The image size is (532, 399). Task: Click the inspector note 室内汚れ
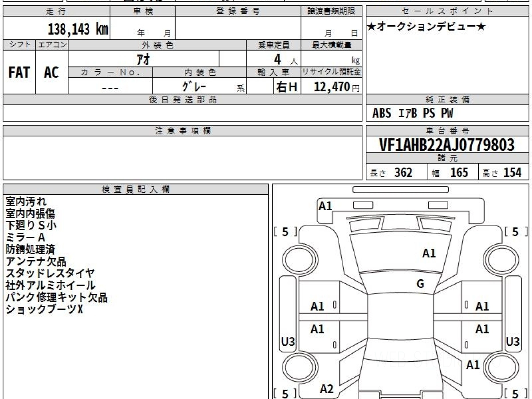pos(26,202)
